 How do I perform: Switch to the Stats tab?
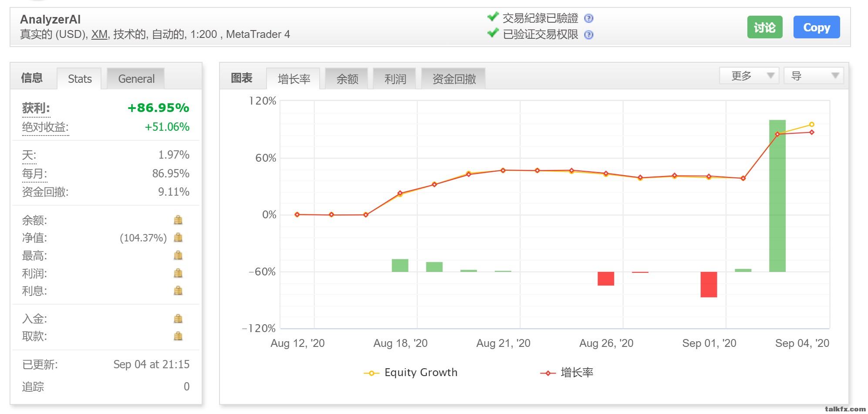[x=80, y=79]
